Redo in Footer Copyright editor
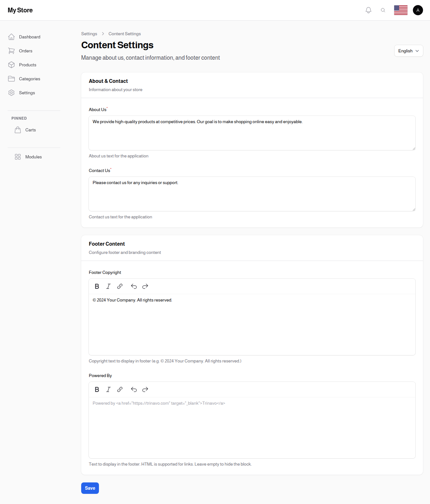This screenshot has height=504, width=430. (145, 286)
